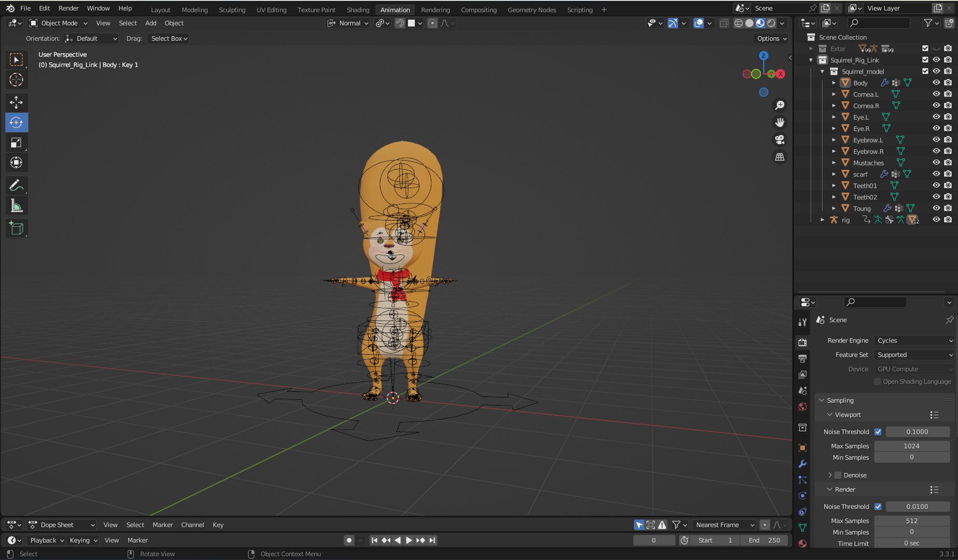Play the animation forward
The width and height of the screenshot is (958, 560).
point(409,540)
